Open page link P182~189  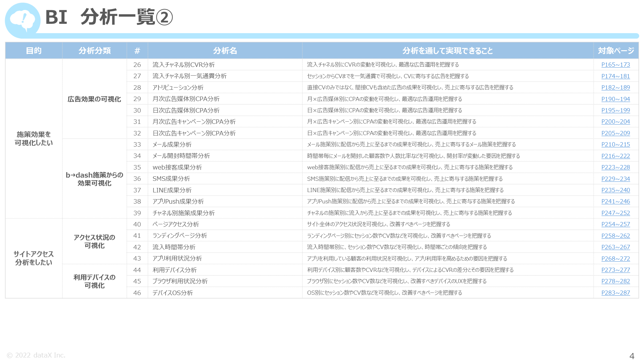[615, 88]
